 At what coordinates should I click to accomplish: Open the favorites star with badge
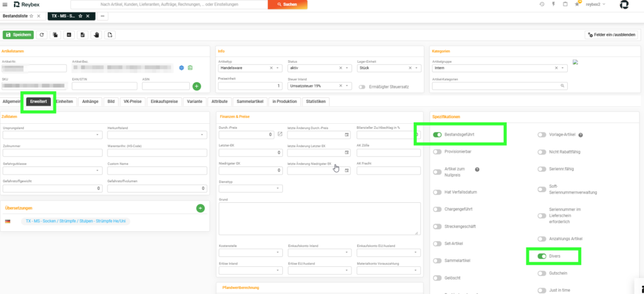tap(577, 4)
